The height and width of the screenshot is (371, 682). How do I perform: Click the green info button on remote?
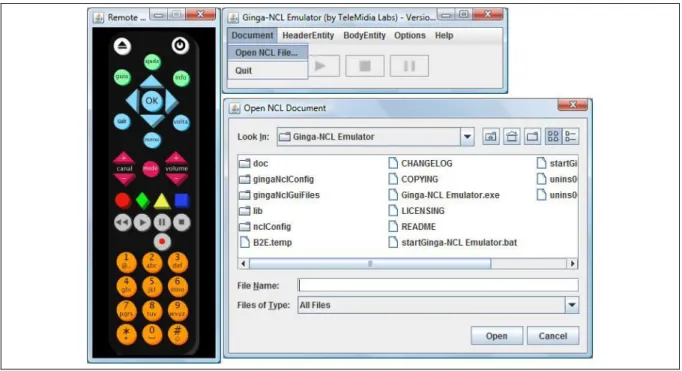181,78
